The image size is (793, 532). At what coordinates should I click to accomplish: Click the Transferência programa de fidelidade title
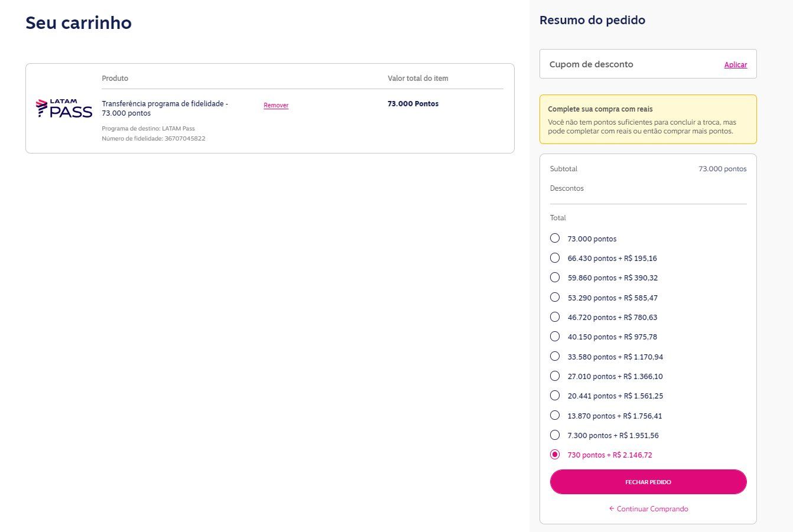[165, 108]
